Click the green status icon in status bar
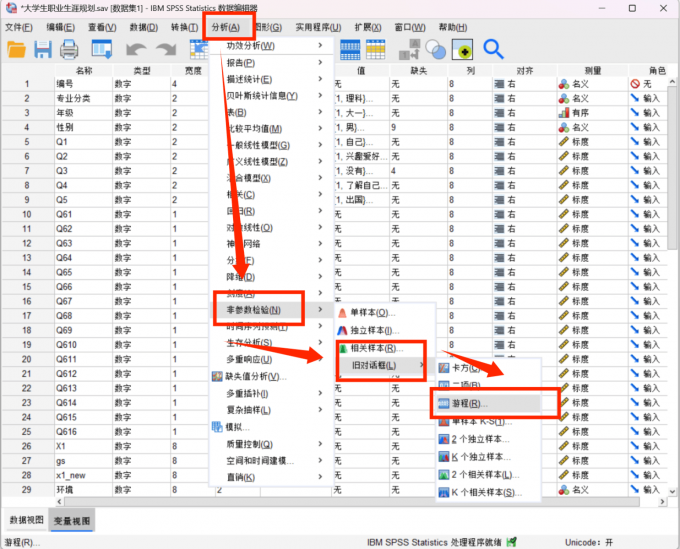The image size is (680, 549). (x=512, y=542)
